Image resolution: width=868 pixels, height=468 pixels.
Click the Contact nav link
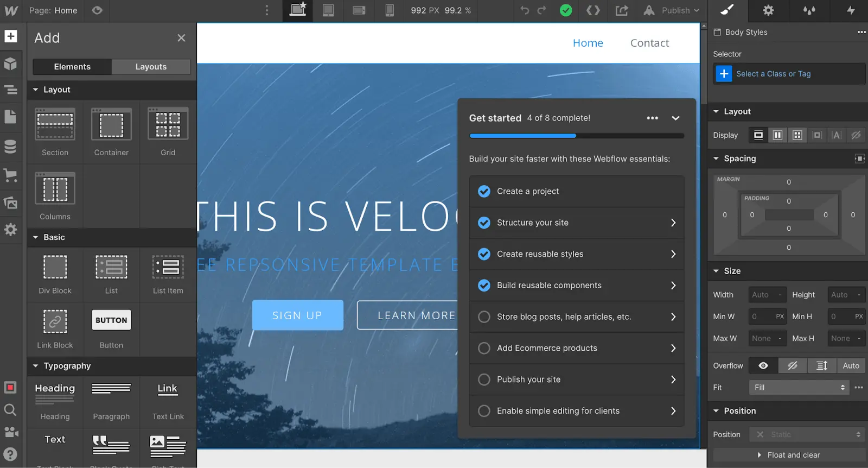coord(649,43)
